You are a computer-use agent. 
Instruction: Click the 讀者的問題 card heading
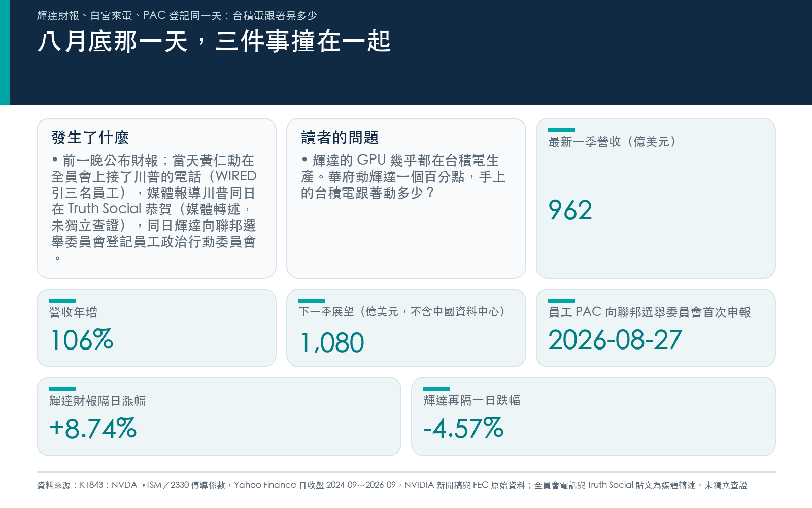340,137
